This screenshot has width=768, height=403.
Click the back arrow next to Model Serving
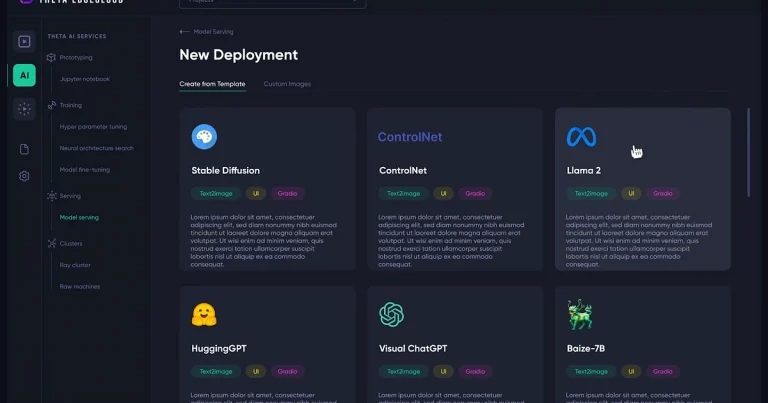tap(184, 31)
